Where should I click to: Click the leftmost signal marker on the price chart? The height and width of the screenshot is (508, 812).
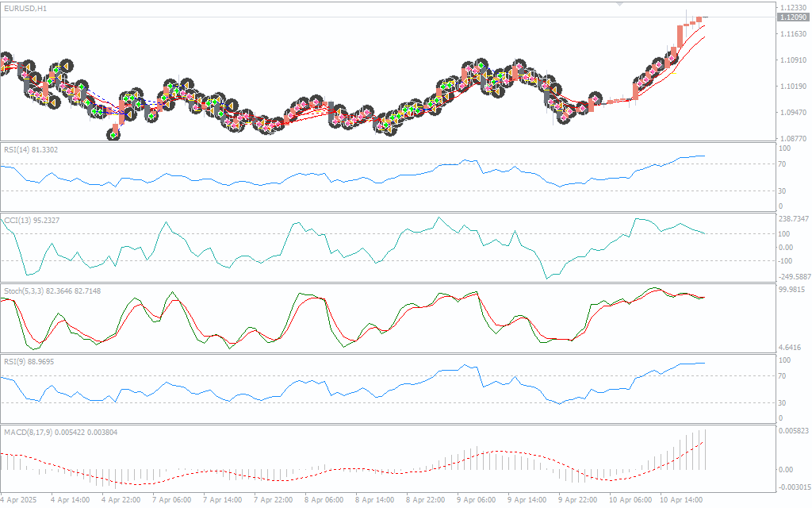(x=6, y=60)
